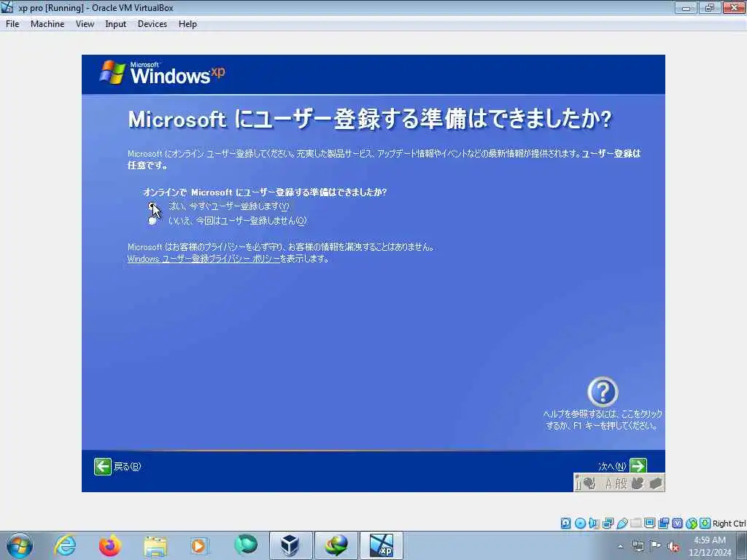
Task: Click the rightmost IME language bar icon
Action: (656, 483)
